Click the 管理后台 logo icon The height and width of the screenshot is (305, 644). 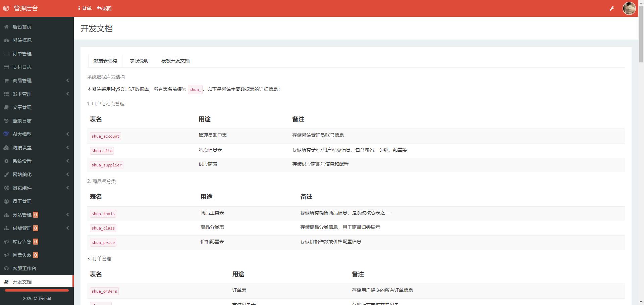(6, 8)
